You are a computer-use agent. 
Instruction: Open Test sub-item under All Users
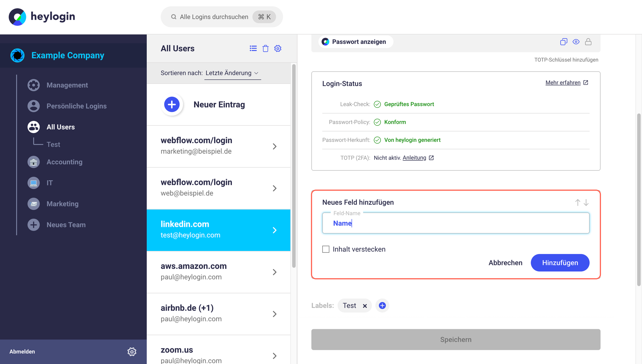click(53, 144)
